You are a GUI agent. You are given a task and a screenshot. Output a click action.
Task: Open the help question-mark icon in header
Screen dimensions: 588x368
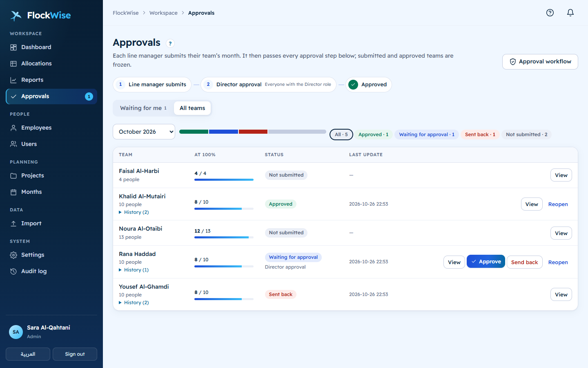(x=550, y=13)
